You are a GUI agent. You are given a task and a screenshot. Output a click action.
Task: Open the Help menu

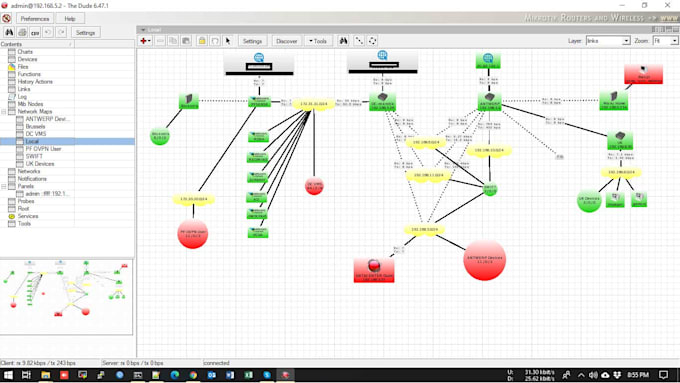point(70,19)
